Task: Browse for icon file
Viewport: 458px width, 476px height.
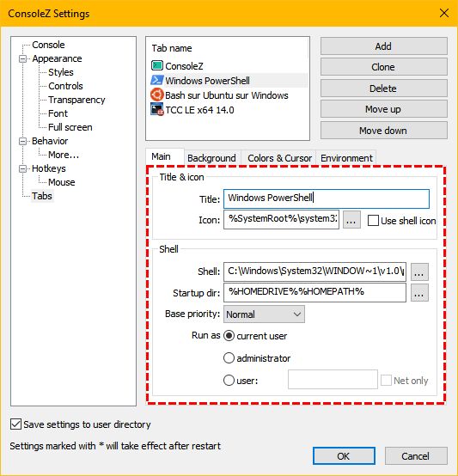Action: tap(351, 220)
